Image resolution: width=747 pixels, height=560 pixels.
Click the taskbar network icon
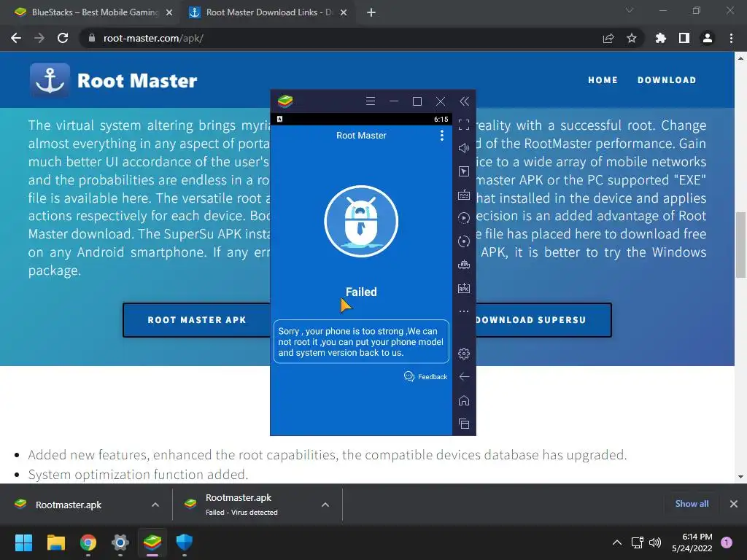pyautogui.click(x=637, y=542)
